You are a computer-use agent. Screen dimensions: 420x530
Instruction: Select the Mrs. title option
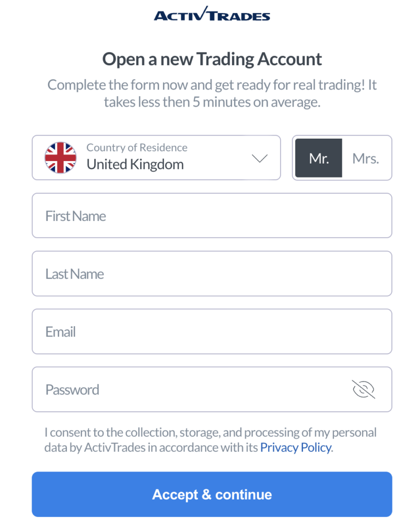point(366,158)
